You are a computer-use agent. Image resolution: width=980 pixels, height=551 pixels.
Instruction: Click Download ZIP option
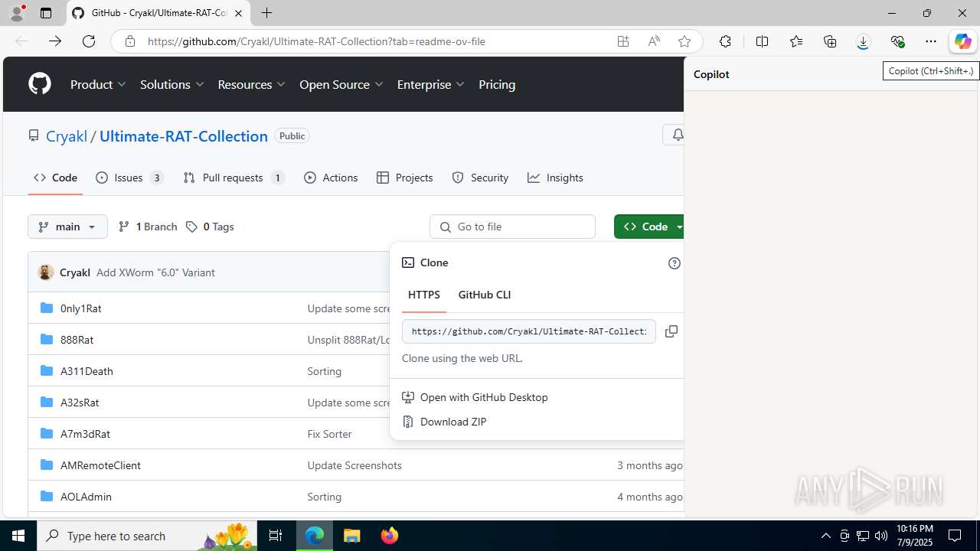click(x=453, y=422)
